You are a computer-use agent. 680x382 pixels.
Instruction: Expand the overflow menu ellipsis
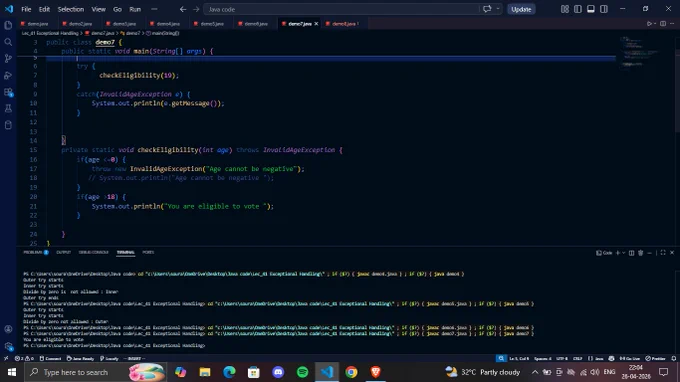[154, 9]
